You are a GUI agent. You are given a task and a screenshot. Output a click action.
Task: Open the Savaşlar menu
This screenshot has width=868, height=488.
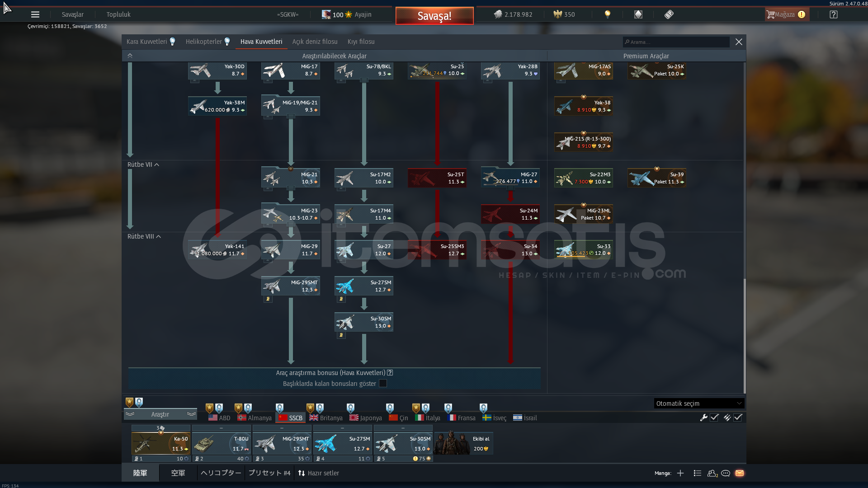coord(73,14)
